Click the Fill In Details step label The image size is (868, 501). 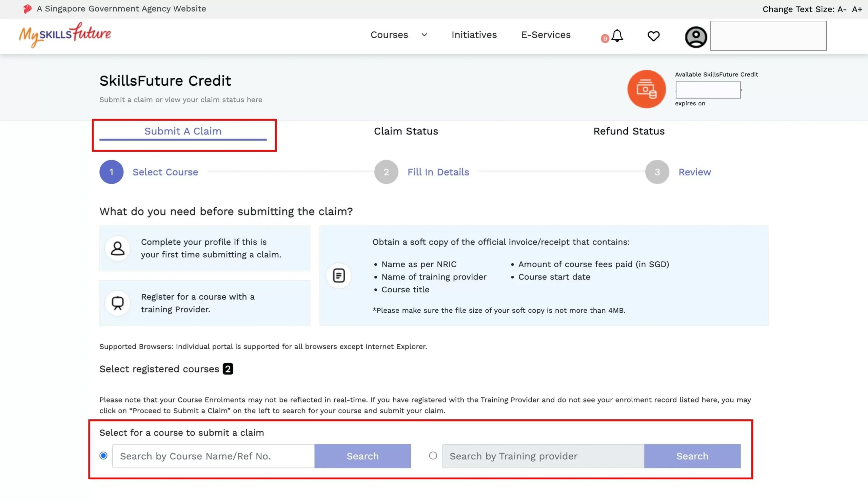438,172
